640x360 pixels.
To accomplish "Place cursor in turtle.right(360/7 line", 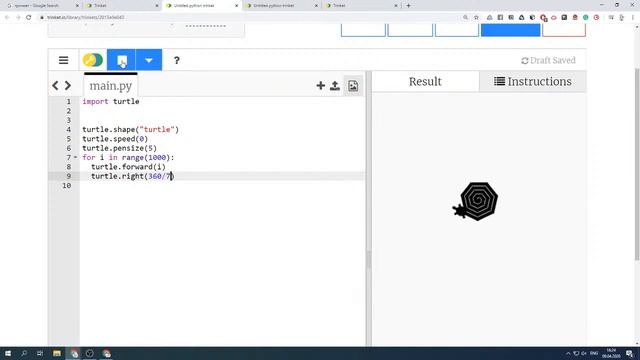I will pos(132,176).
